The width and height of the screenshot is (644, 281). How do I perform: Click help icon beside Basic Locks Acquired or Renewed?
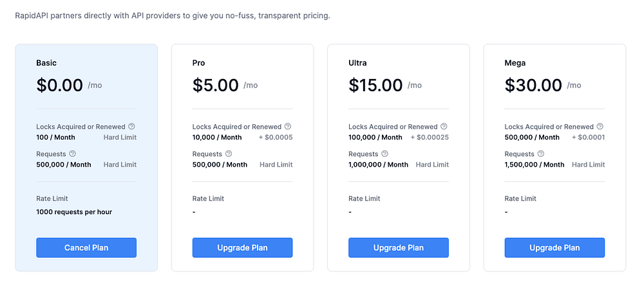pyautogui.click(x=132, y=127)
